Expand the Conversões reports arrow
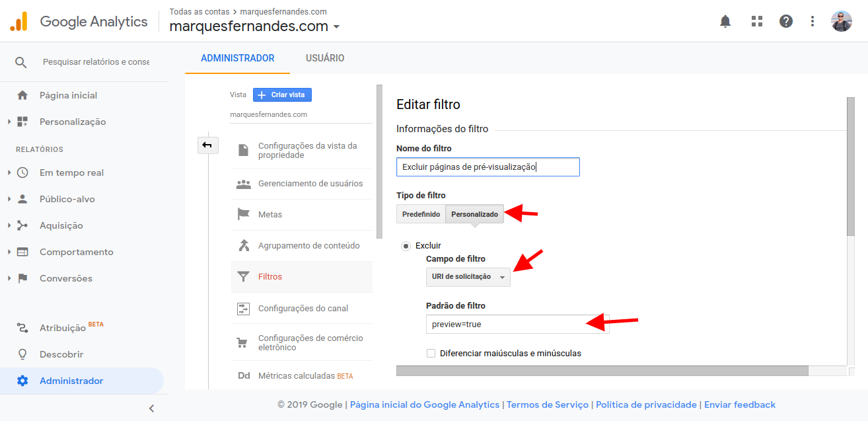The width and height of the screenshot is (868, 421). [x=9, y=278]
